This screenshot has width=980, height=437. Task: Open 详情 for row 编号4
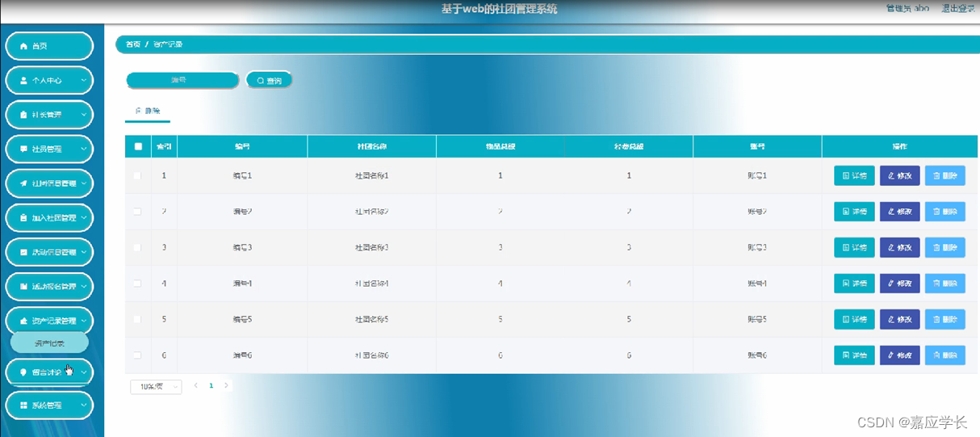(854, 284)
